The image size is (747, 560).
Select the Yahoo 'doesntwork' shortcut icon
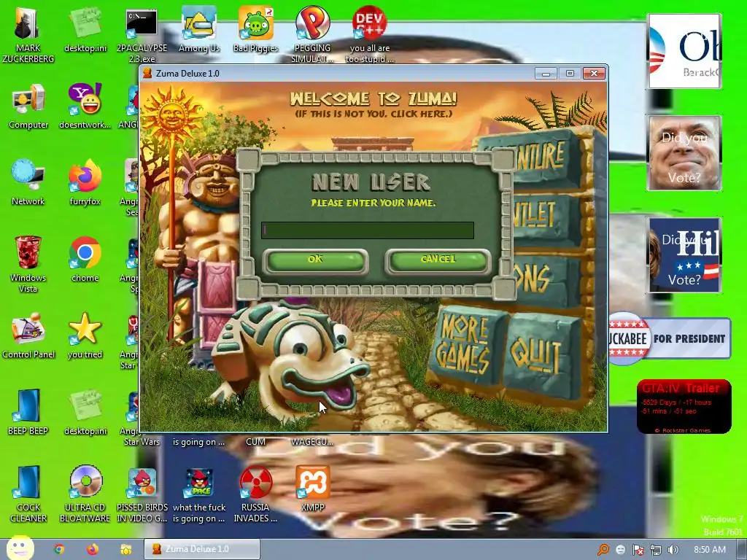(x=85, y=107)
